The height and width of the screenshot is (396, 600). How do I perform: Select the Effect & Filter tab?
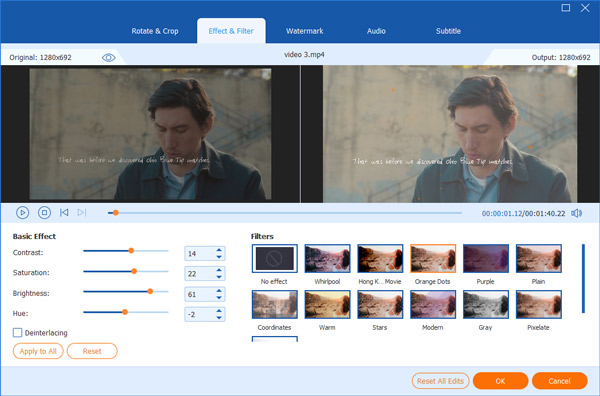(231, 31)
